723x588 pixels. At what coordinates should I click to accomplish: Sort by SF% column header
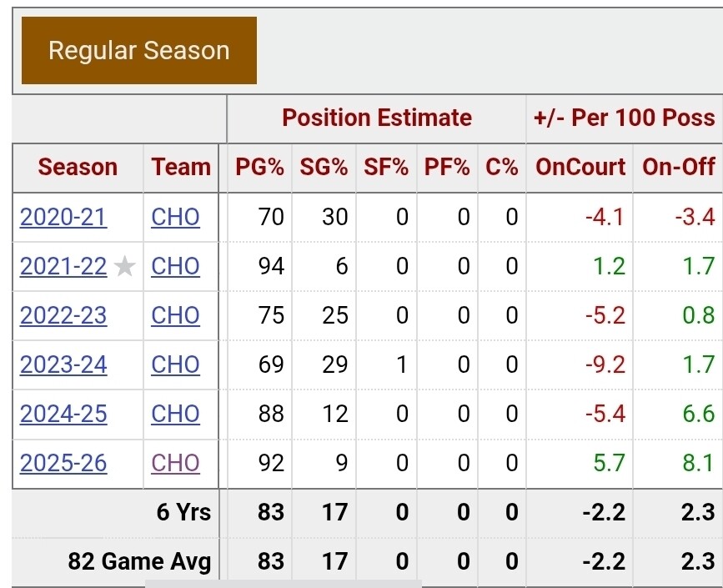[386, 168]
